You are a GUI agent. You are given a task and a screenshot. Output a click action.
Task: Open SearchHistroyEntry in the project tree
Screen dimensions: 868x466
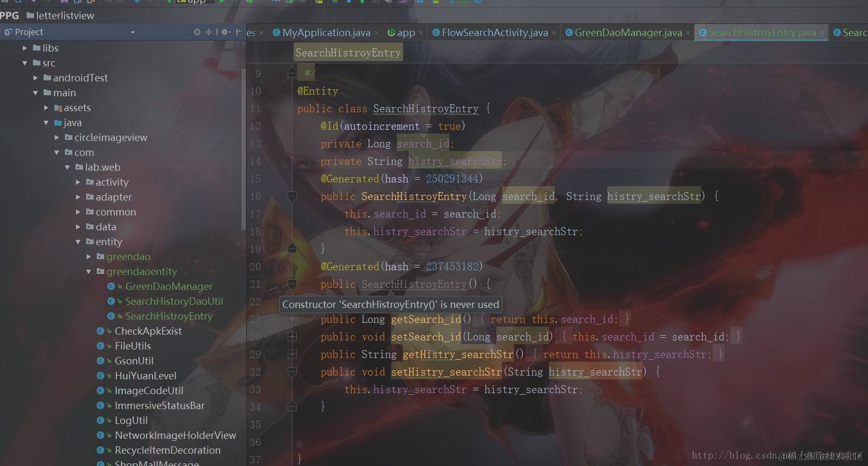[169, 316]
